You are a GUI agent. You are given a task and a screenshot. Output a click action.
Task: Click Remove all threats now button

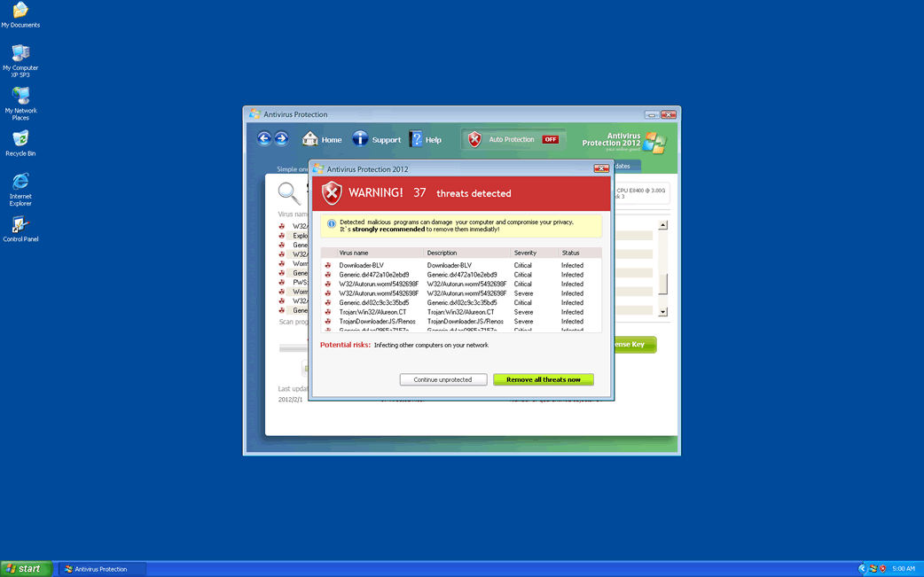point(543,379)
